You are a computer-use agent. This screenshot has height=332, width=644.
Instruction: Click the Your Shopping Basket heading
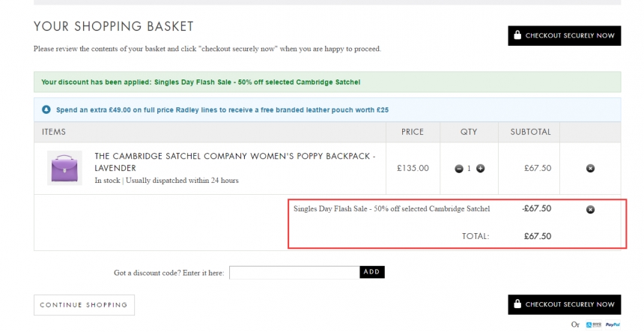click(x=113, y=26)
